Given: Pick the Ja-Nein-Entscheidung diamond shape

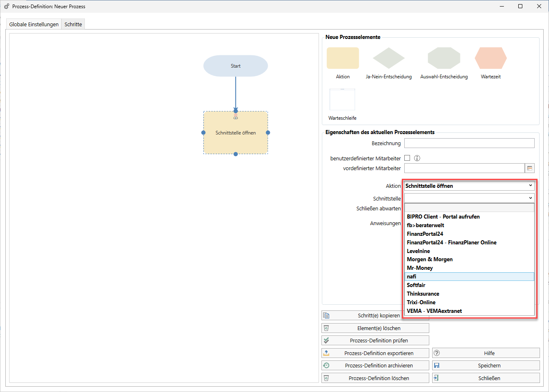Looking at the screenshot, I should click(388, 58).
